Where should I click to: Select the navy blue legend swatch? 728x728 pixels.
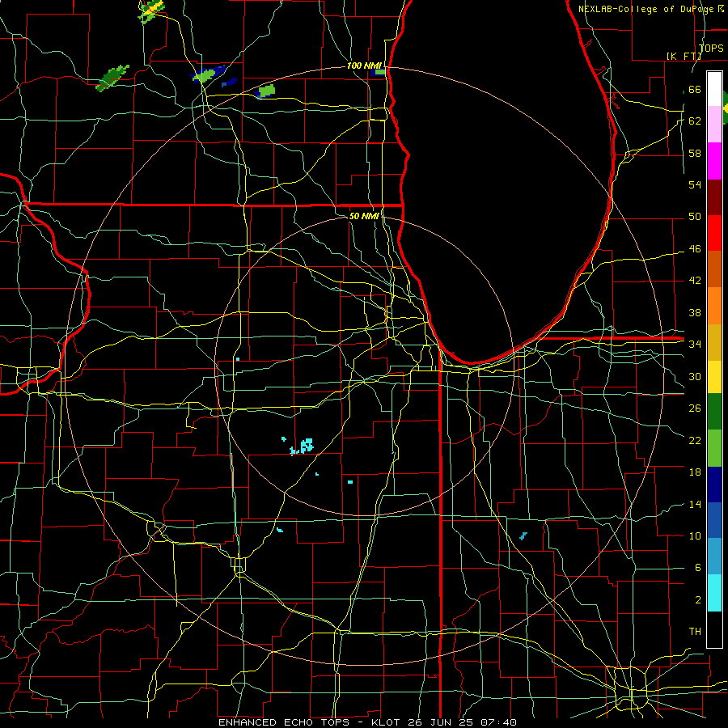[714, 485]
